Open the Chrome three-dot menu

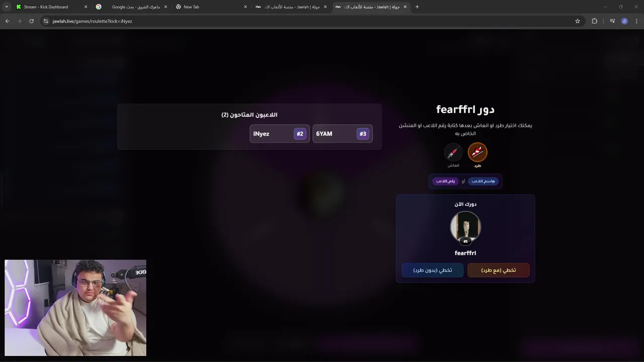pos(636,21)
